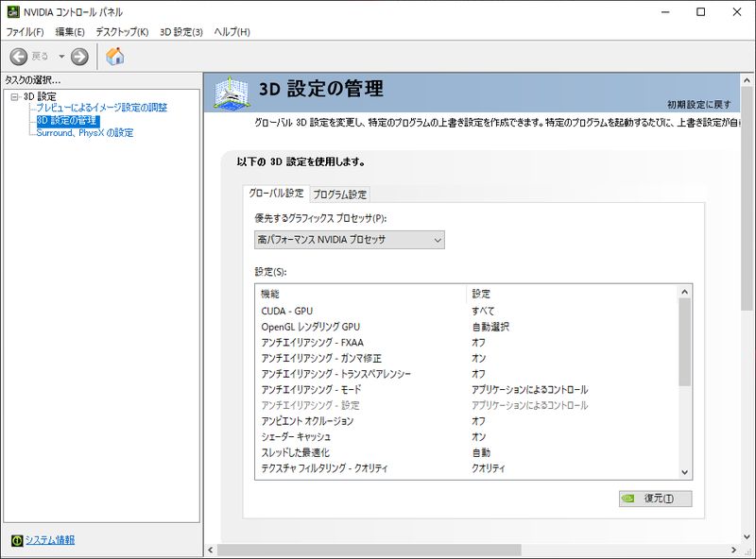756x559 pixels.
Task: Open the back history dropdown arrow
Action: pyautogui.click(x=61, y=57)
